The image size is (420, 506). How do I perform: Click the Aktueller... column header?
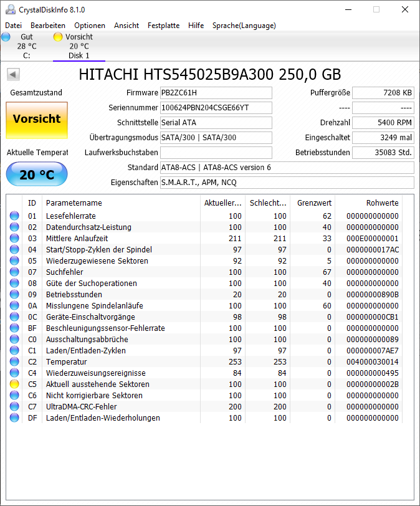[222, 203]
